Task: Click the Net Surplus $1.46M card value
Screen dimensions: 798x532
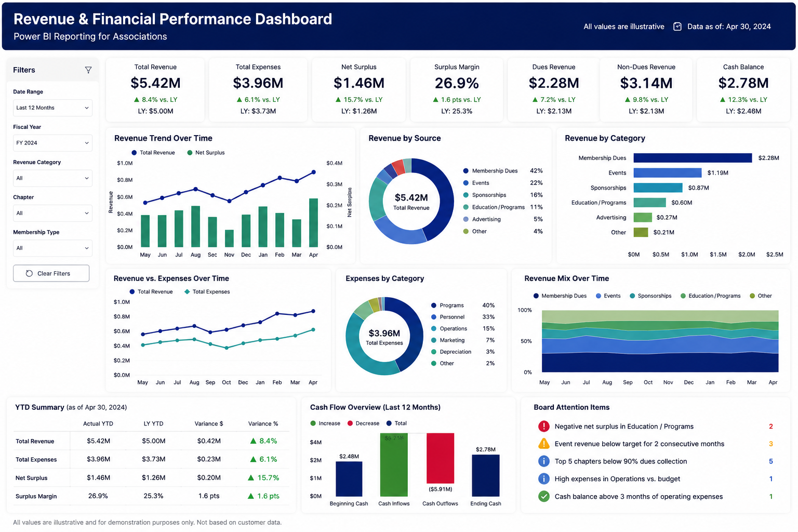Action: [x=359, y=83]
